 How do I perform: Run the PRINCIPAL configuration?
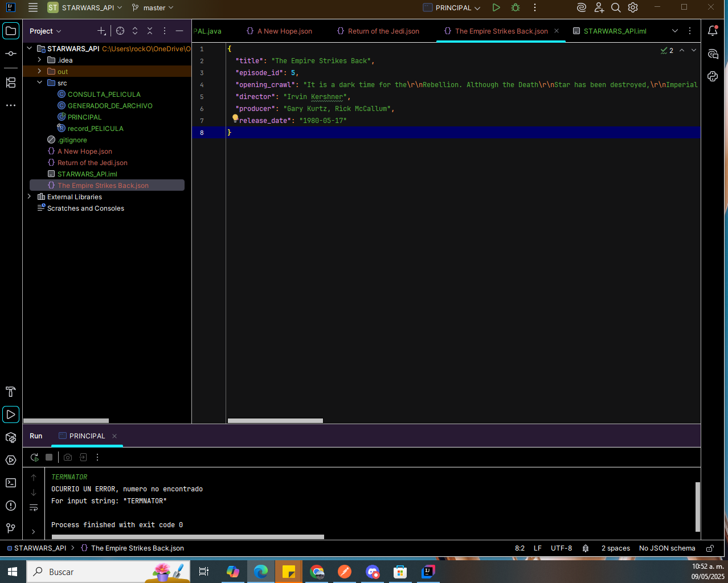point(496,8)
